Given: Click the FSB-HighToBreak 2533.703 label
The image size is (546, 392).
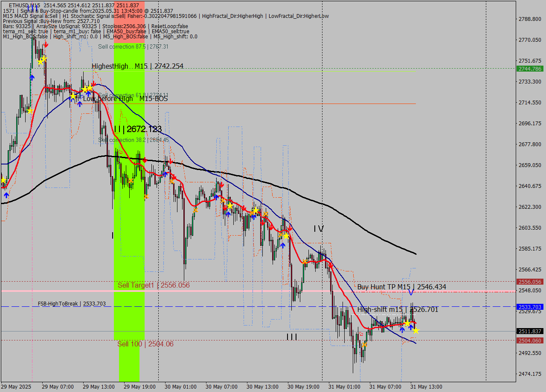Looking at the screenshot, I should click(x=70, y=303).
